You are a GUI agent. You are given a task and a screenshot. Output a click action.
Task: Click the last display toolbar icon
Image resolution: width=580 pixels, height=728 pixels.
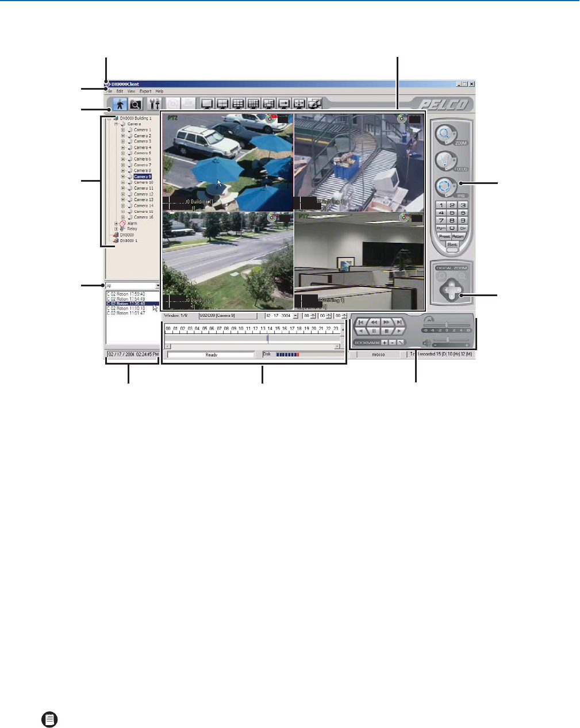click(314, 104)
